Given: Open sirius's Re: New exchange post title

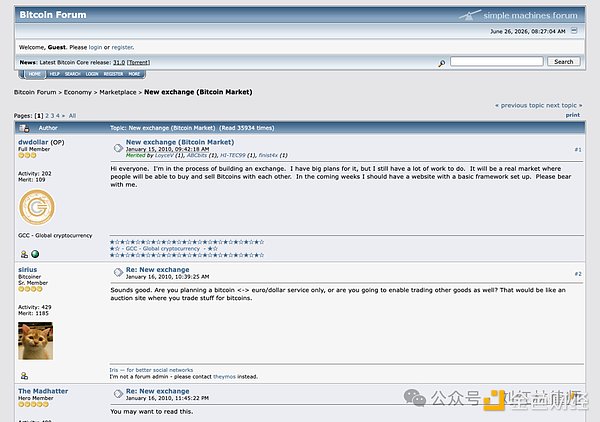Looking at the screenshot, I should pos(158,270).
